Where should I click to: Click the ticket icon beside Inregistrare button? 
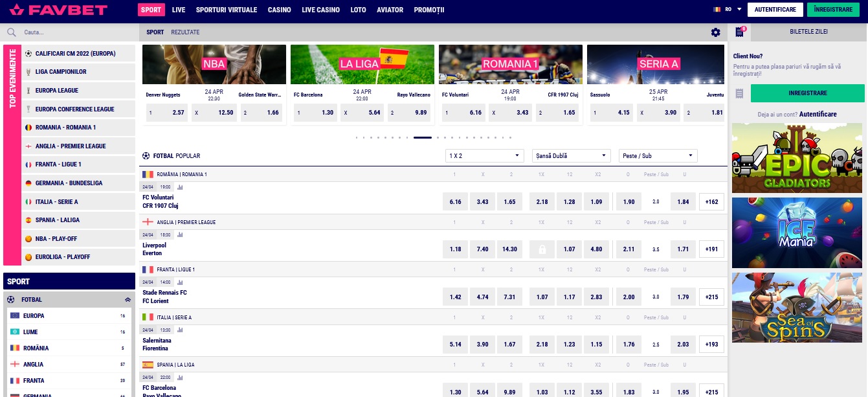tap(740, 94)
